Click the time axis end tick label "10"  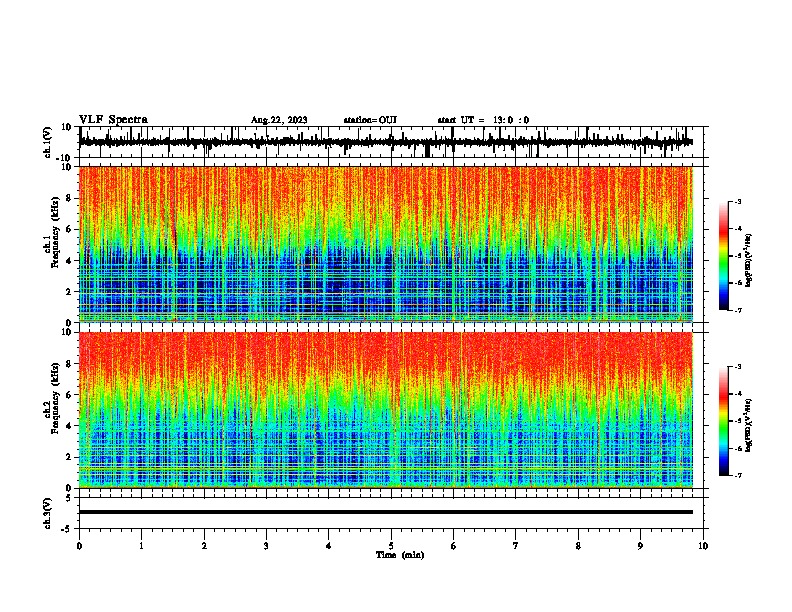point(703,546)
